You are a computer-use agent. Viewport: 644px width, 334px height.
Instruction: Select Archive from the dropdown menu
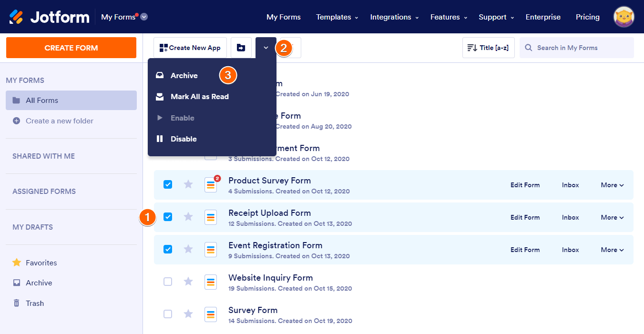pos(184,75)
